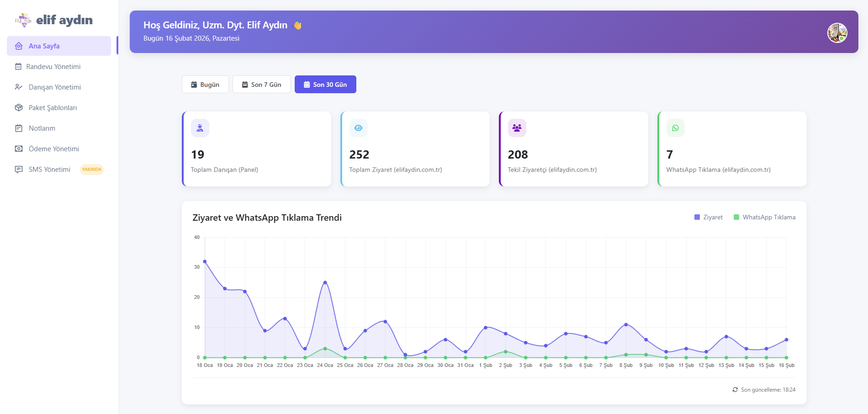
Task: Click the Ziyaret ve WhatsApp Tıklama Trendi title
Action: click(267, 218)
